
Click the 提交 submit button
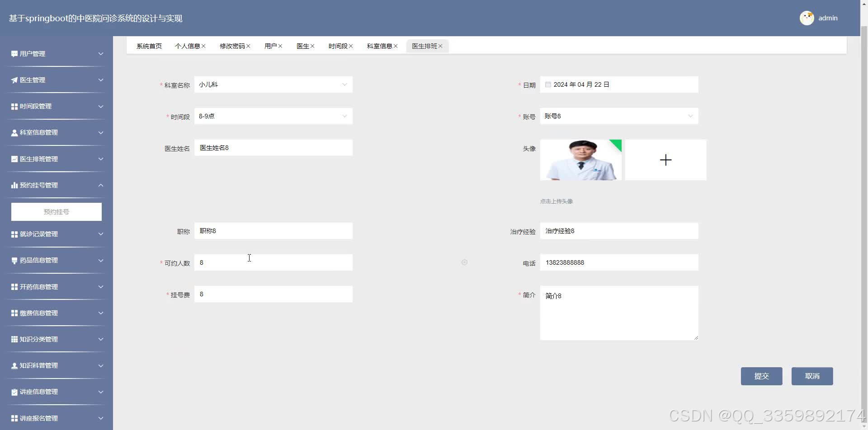[x=761, y=376]
